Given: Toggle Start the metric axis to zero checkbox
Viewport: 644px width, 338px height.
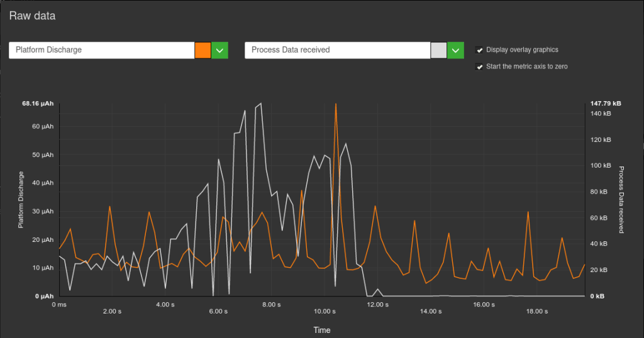Looking at the screenshot, I should pos(479,67).
